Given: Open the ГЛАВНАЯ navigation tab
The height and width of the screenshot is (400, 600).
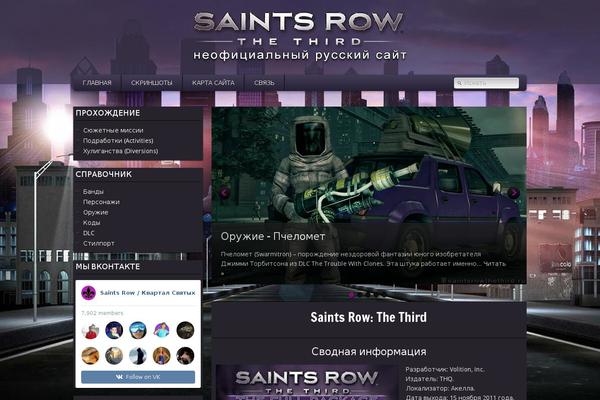Looking at the screenshot, I should click(x=97, y=83).
